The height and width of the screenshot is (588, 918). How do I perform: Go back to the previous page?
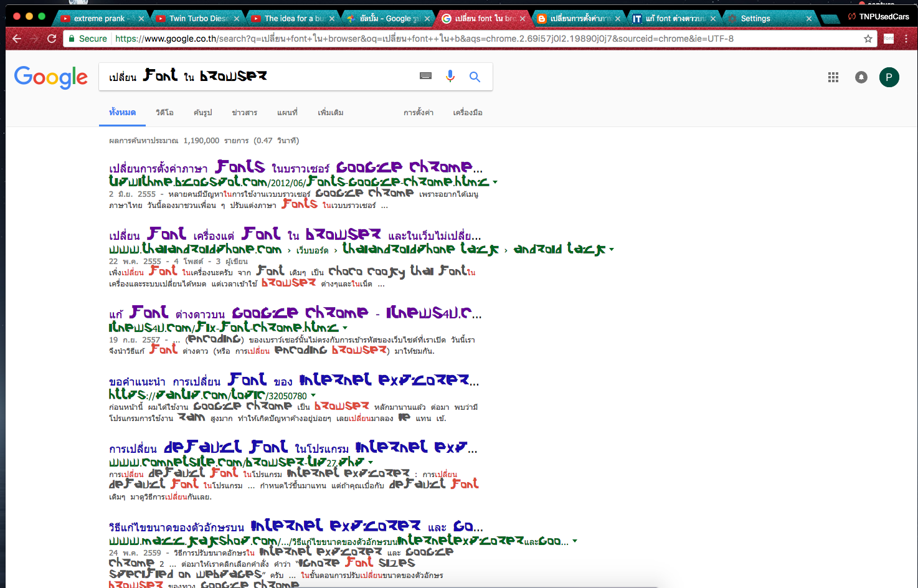click(17, 39)
